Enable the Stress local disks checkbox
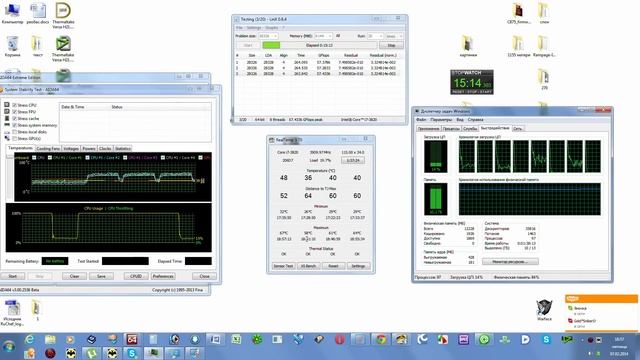 point(14,132)
